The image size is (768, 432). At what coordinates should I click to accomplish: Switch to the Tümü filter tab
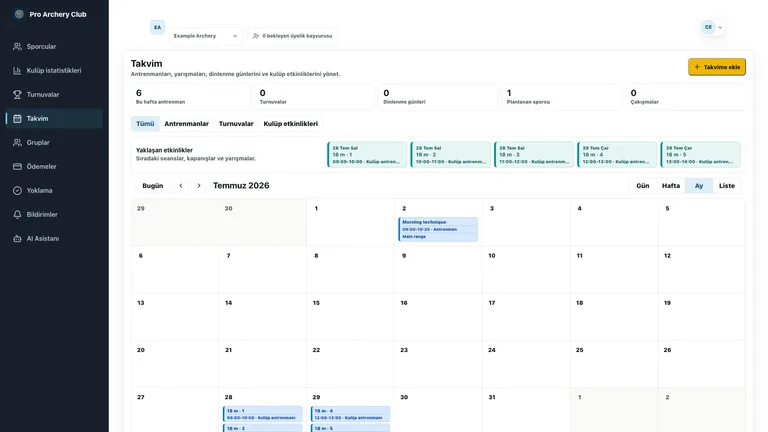point(145,124)
